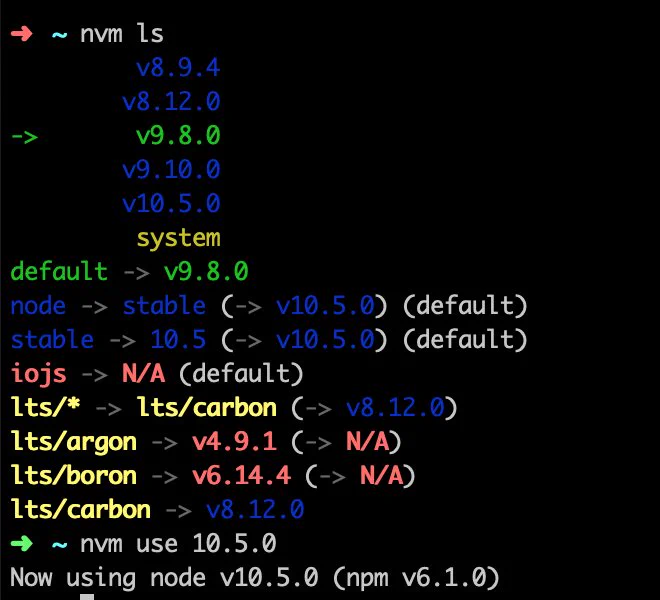Select the v8.9.4 version line
660x600 pixels.
pos(178,68)
